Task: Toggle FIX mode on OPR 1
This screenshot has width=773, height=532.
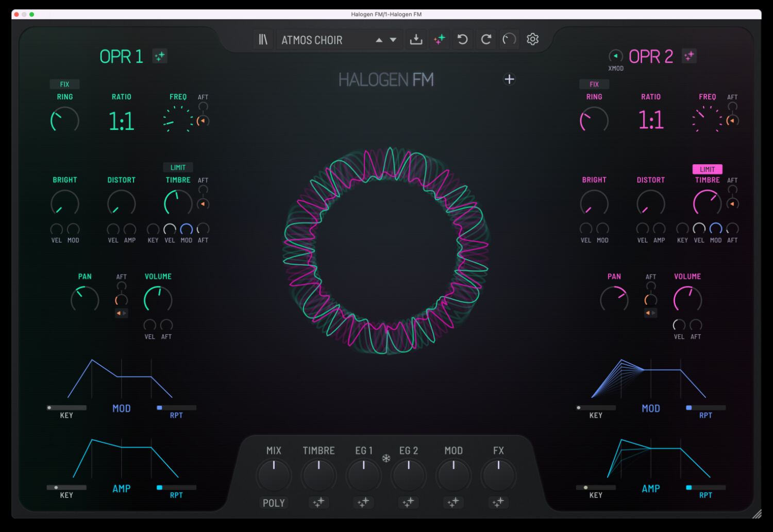Action: tap(64, 84)
